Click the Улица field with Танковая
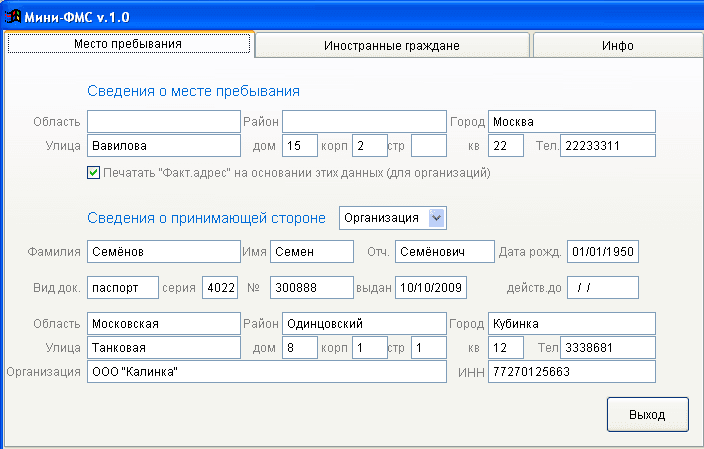Screen dimensions: 704x449 [164, 348]
